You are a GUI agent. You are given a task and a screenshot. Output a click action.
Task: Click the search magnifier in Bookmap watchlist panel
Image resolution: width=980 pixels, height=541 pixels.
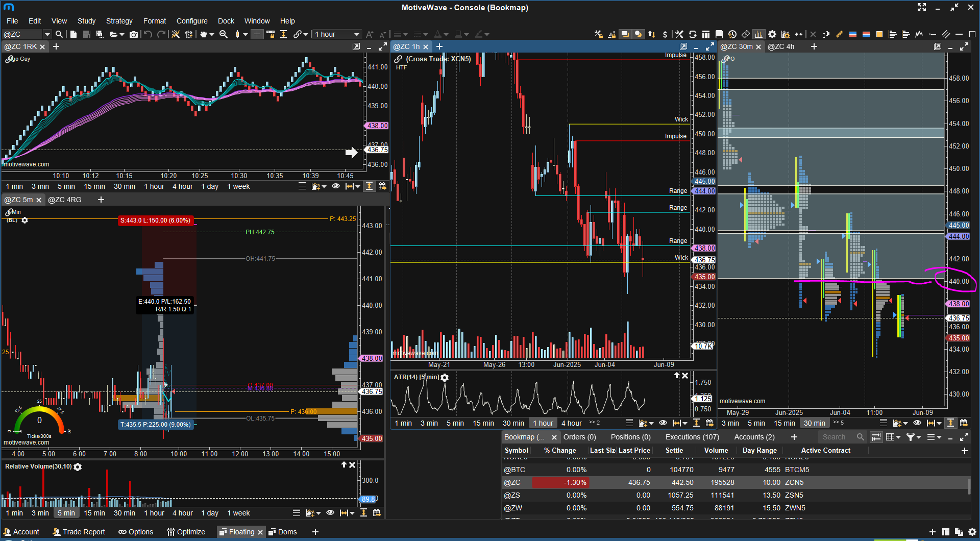(861, 437)
